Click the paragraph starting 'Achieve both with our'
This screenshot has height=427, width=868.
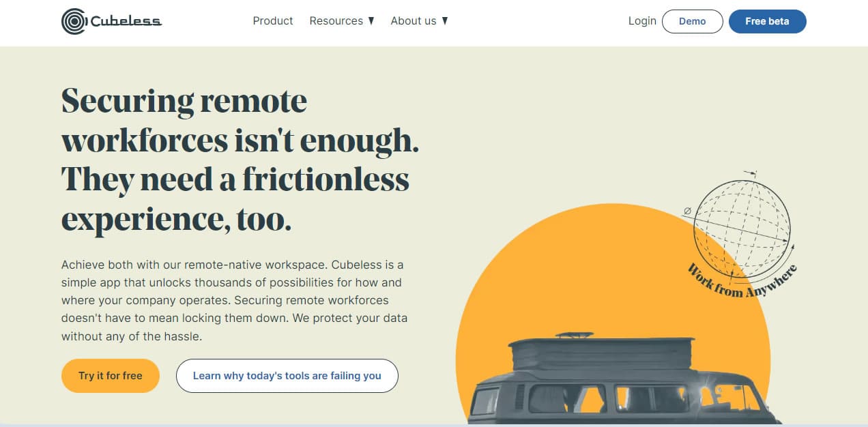235,300
